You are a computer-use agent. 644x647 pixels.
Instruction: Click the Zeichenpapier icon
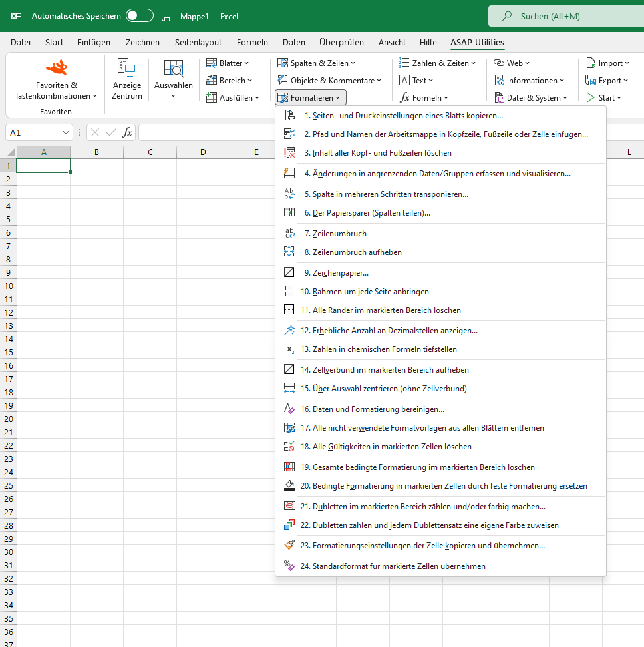(x=289, y=272)
